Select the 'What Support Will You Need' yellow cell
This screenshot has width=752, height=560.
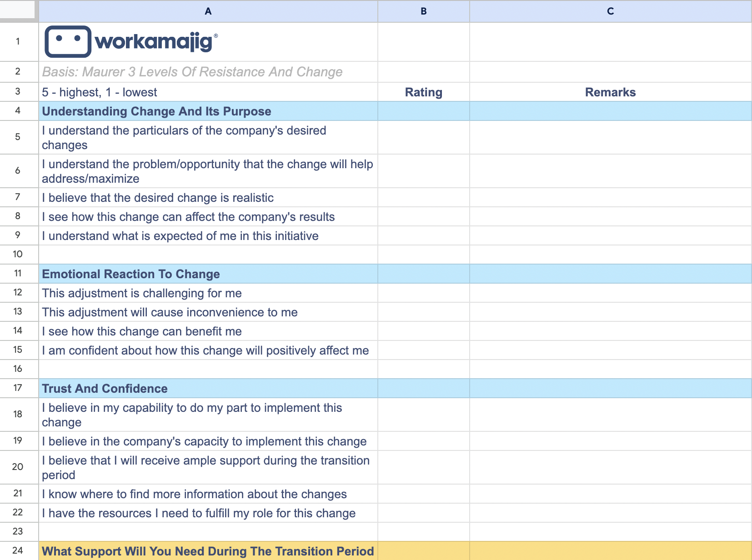208,551
